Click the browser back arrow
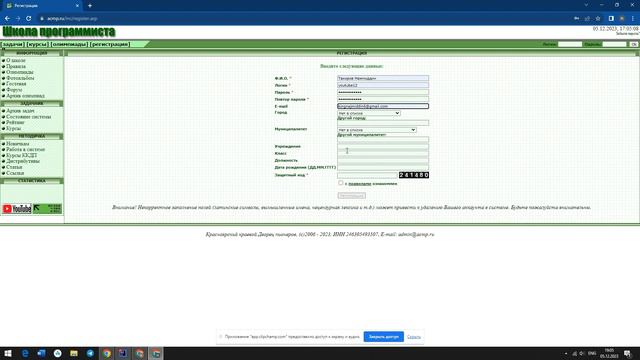 point(7,18)
